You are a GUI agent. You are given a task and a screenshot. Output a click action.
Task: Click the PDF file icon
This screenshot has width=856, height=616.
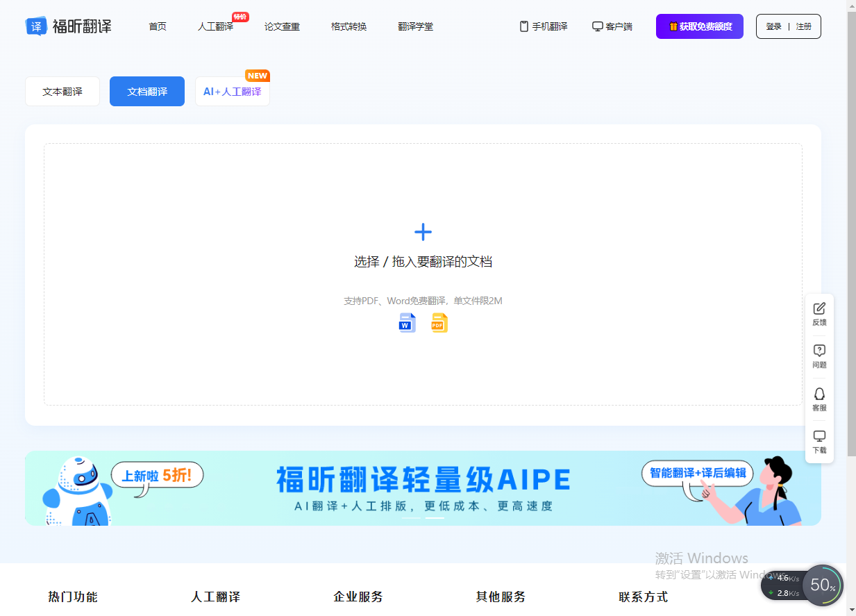point(439,323)
